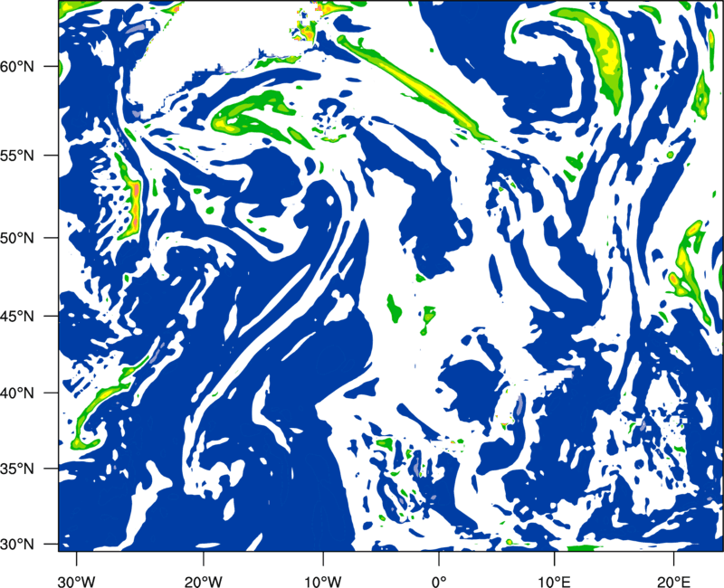Click the 10°E longitude label
724x588 pixels.
click(x=554, y=581)
